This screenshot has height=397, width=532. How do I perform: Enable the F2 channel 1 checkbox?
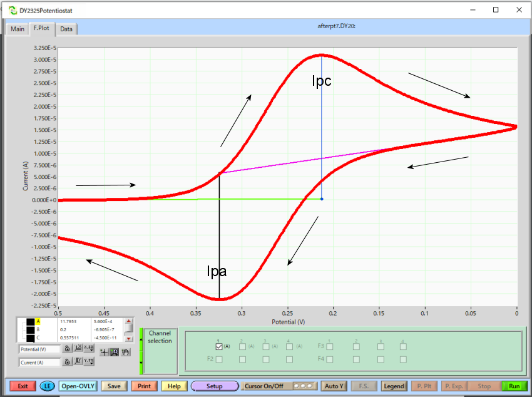pyautogui.click(x=218, y=359)
